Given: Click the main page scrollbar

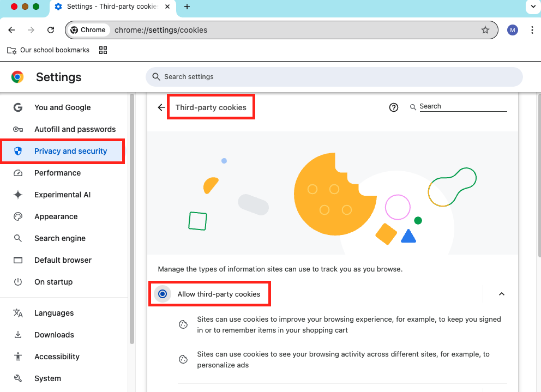Looking at the screenshot, I should (539, 175).
